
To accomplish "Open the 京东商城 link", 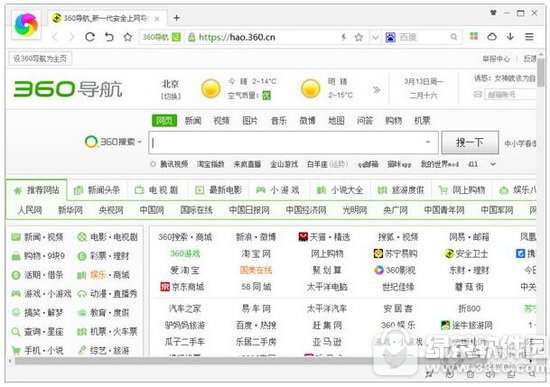I will click(x=182, y=287).
